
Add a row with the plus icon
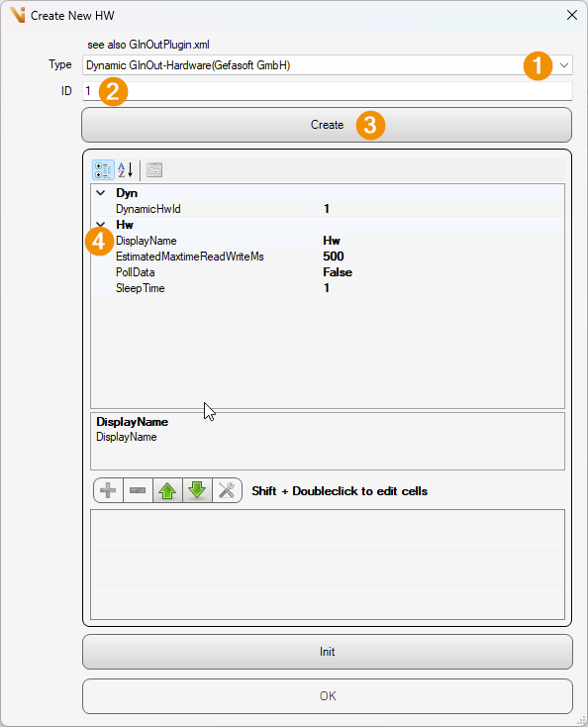click(108, 490)
